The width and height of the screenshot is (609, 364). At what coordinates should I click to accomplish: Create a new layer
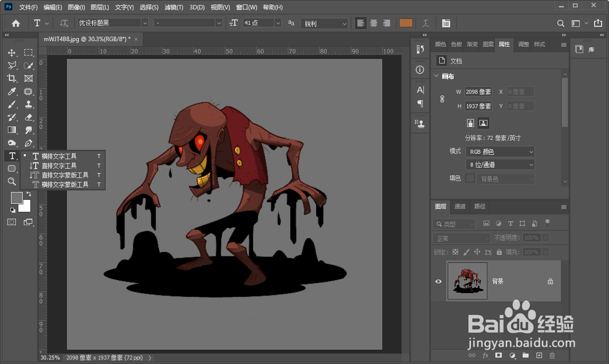(539, 356)
